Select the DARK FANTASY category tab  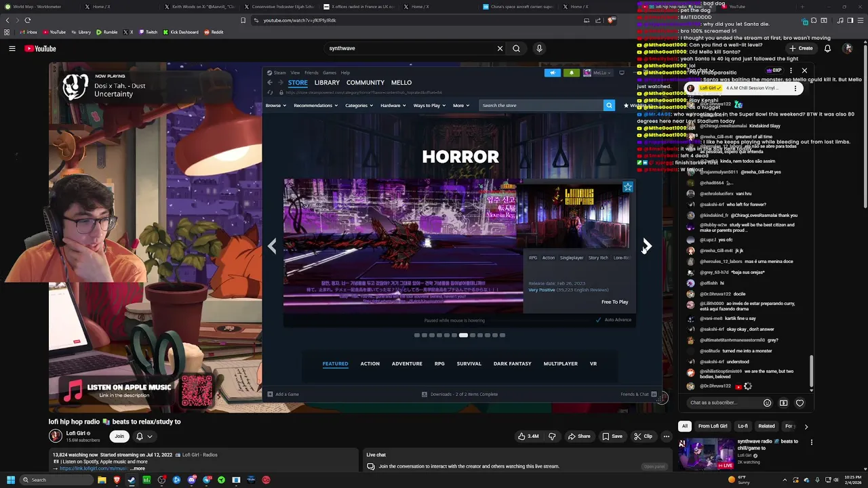[513, 364]
